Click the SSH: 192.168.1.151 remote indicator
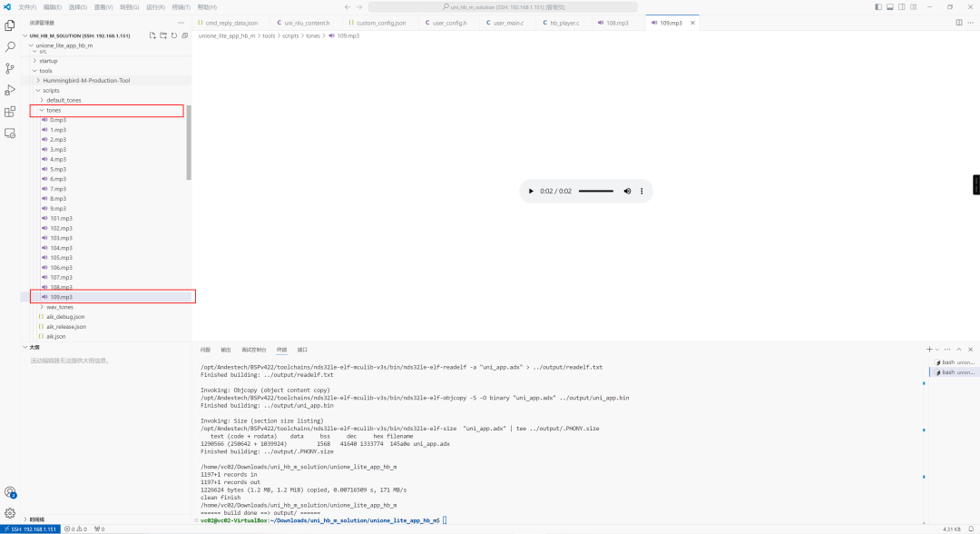The height and width of the screenshot is (534, 980). tap(30, 529)
